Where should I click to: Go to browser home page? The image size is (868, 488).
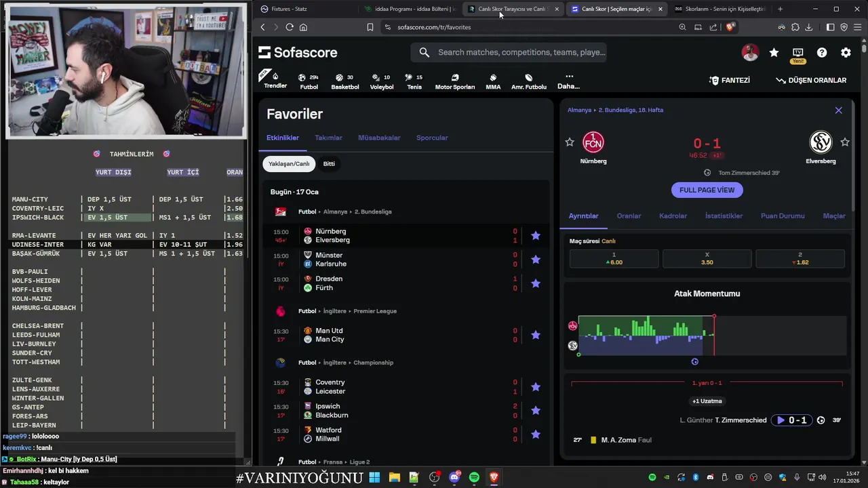pos(303,27)
